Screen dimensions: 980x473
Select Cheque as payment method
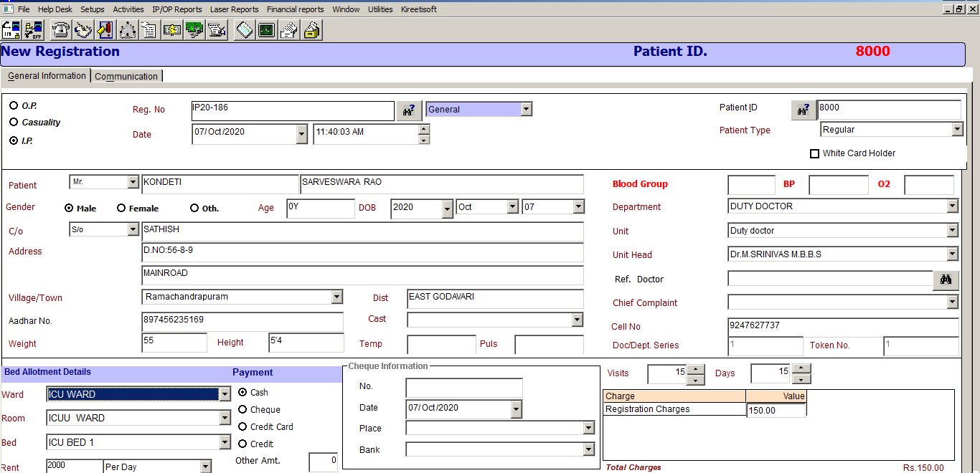tap(242, 410)
